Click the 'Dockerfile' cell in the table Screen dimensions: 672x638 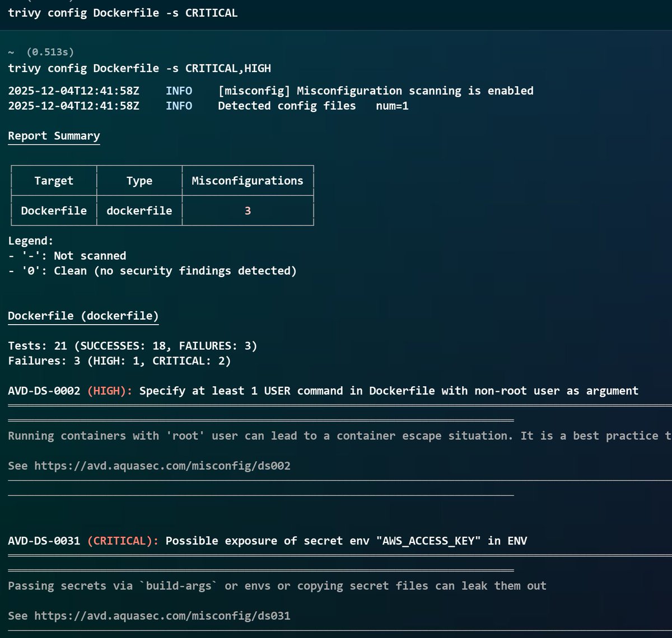pos(54,211)
